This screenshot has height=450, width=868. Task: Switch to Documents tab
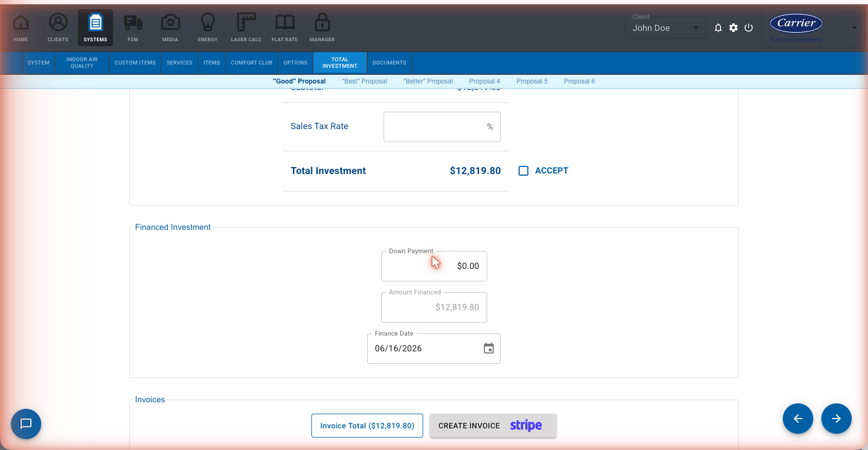point(390,63)
